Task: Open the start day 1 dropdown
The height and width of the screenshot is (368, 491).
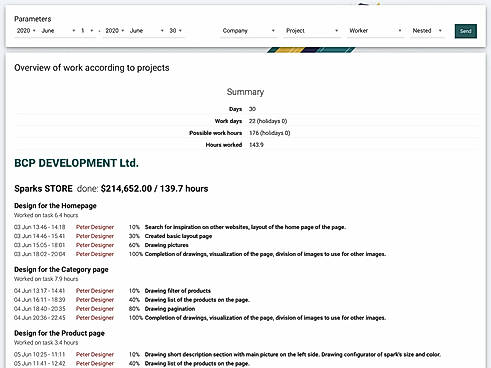Action: click(87, 31)
